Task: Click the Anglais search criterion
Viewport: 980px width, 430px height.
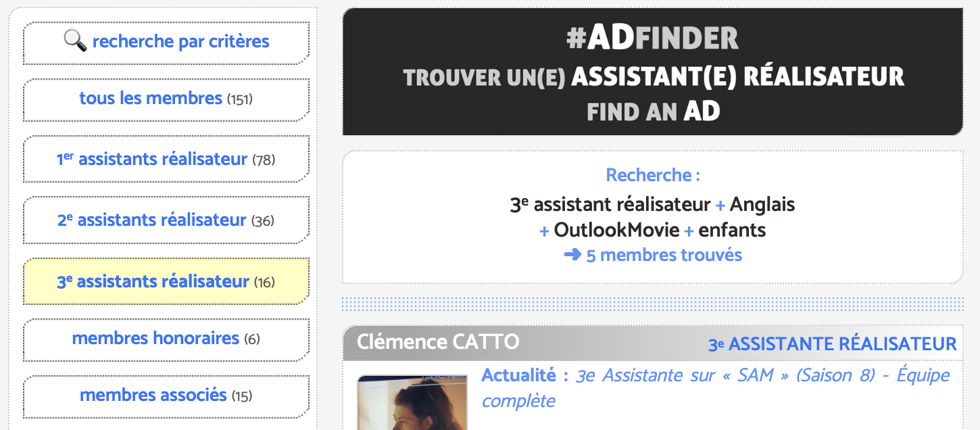Action: pyautogui.click(x=762, y=204)
